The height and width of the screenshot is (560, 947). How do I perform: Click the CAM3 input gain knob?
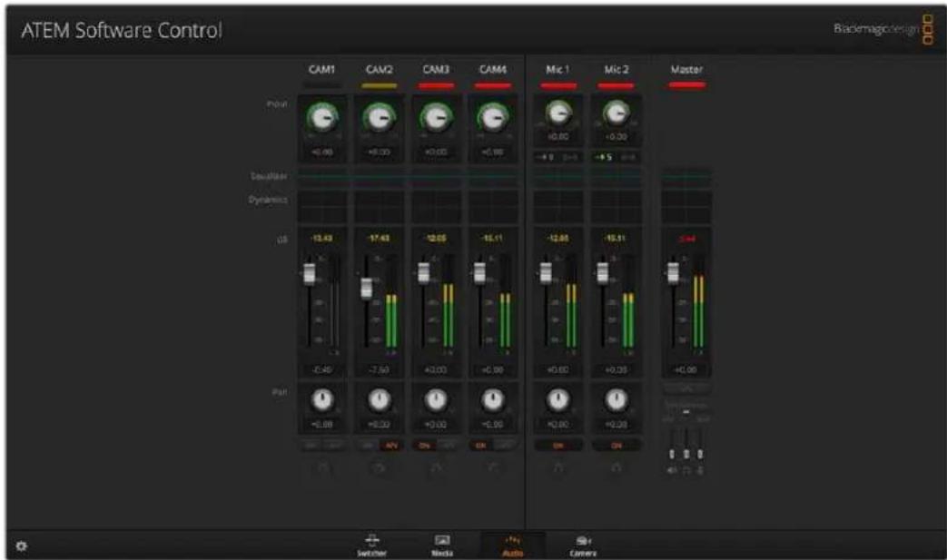click(436, 118)
